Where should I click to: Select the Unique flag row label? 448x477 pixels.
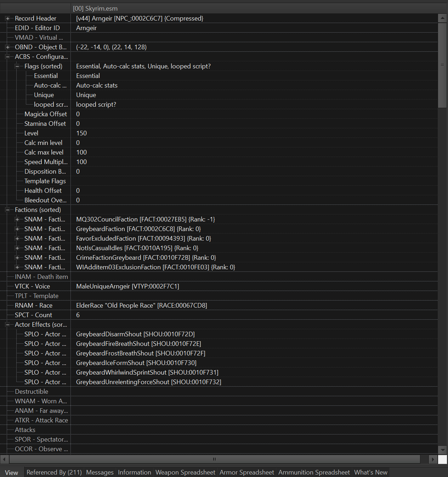44,95
